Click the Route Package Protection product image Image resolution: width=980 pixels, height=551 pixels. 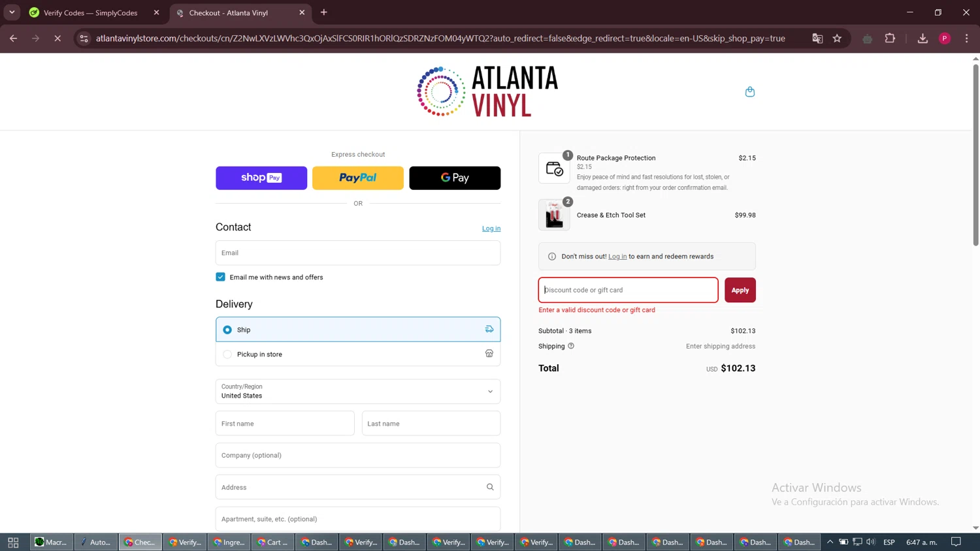click(x=554, y=168)
